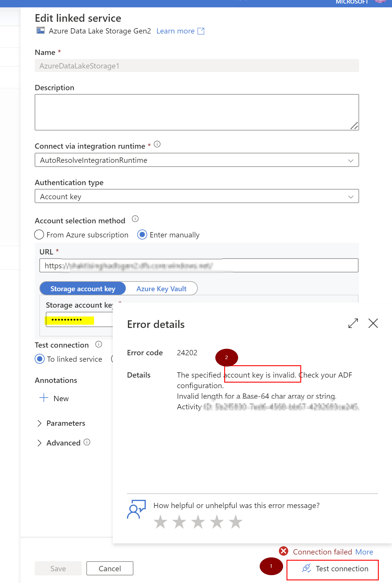392x583 pixels.
Task: Rate error message five stars
Action: (x=236, y=522)
